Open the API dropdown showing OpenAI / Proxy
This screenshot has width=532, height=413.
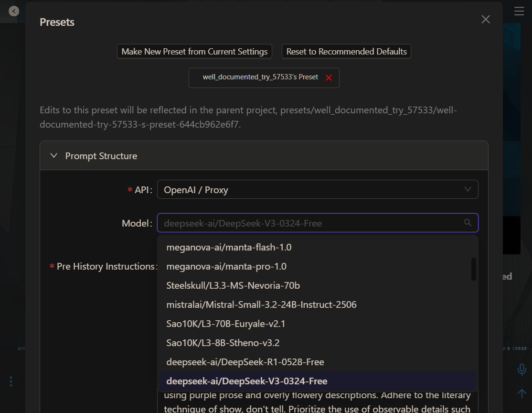[x=318, y=190]
